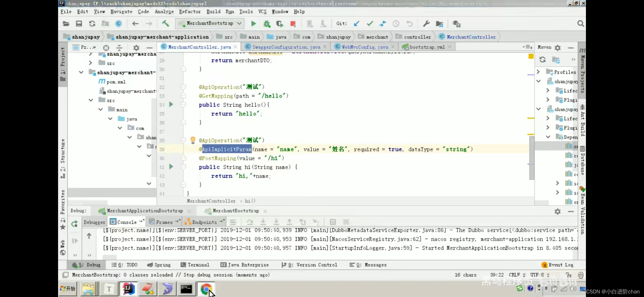This screenshot has width=644, height=297.
Task: Open the debug panel gear settings
Action: pyautogui.click(x=558, y=211)
